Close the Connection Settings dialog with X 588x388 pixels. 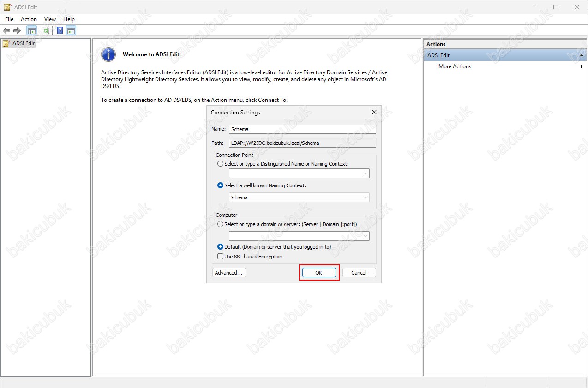374,112
